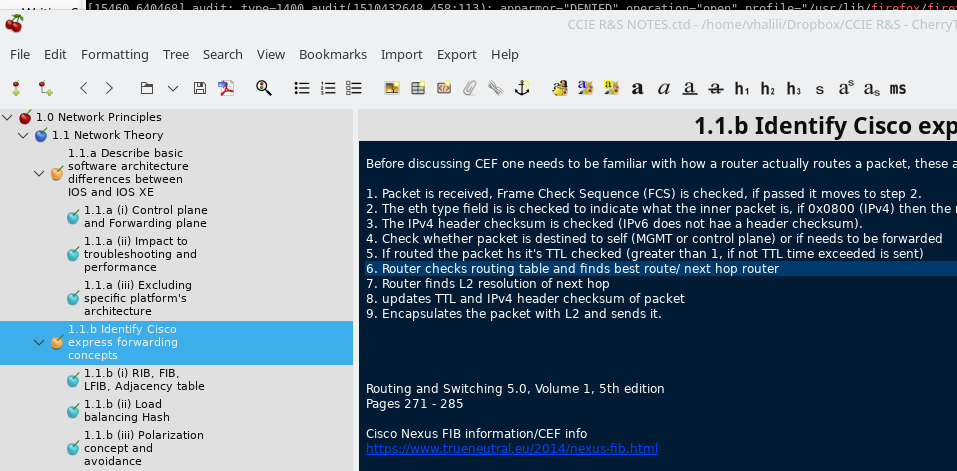Toggle bold formatting
The width and height of the screenshot is (957, 471).
point(638,89)
